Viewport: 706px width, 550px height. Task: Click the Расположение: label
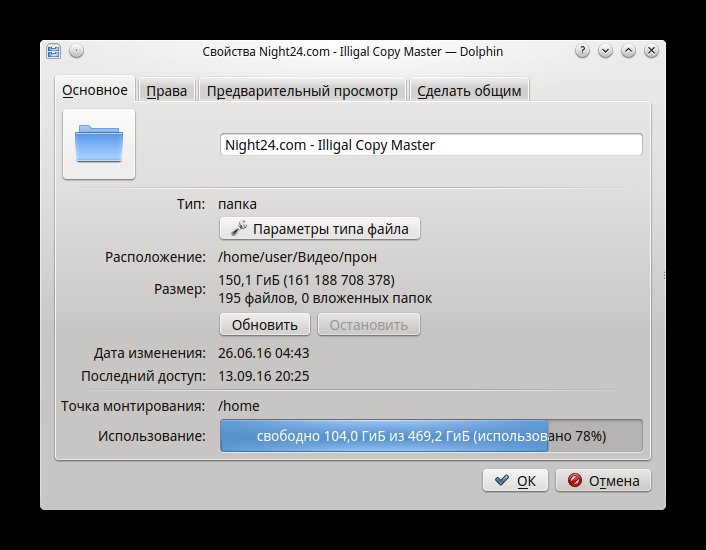click(x=155, y=257)
